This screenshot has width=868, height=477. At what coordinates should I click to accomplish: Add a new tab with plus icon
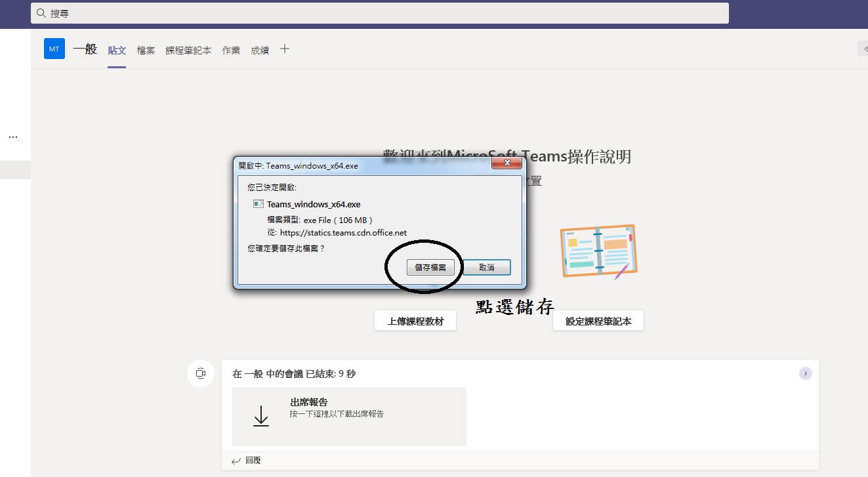click(285, 49)
